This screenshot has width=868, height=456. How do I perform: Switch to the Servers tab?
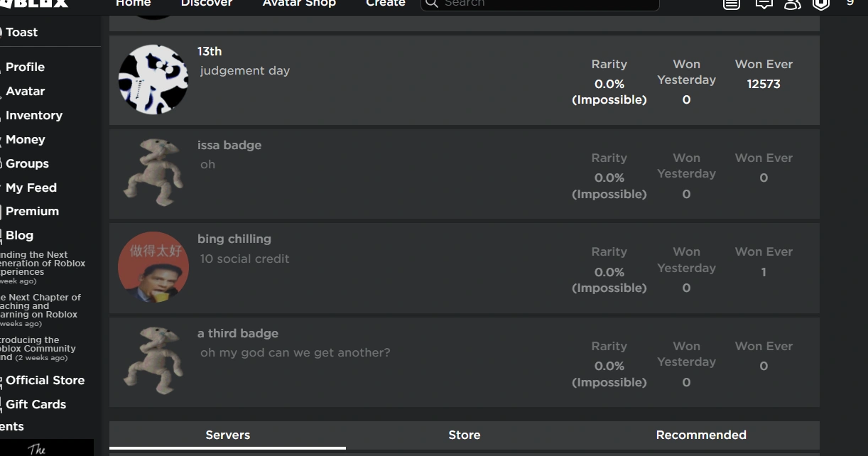[227, 435]
